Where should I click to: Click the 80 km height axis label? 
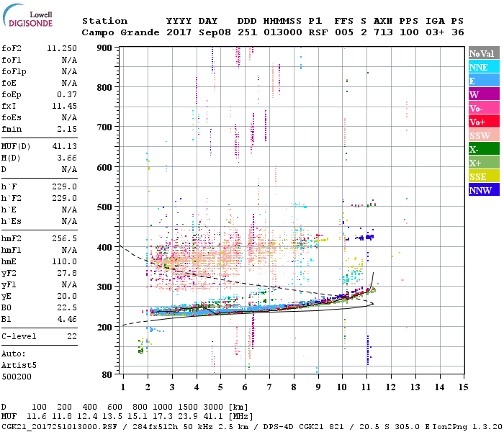click(107, 374)
